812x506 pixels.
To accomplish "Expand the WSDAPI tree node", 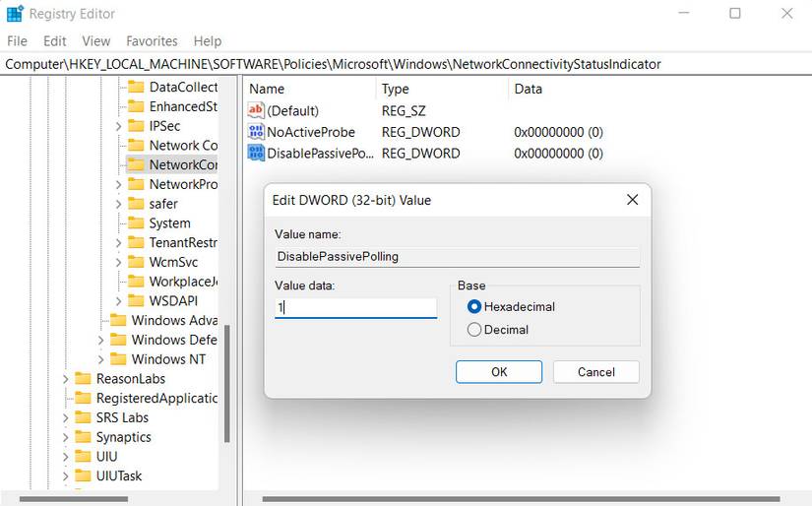I will [x=118, y=301].
